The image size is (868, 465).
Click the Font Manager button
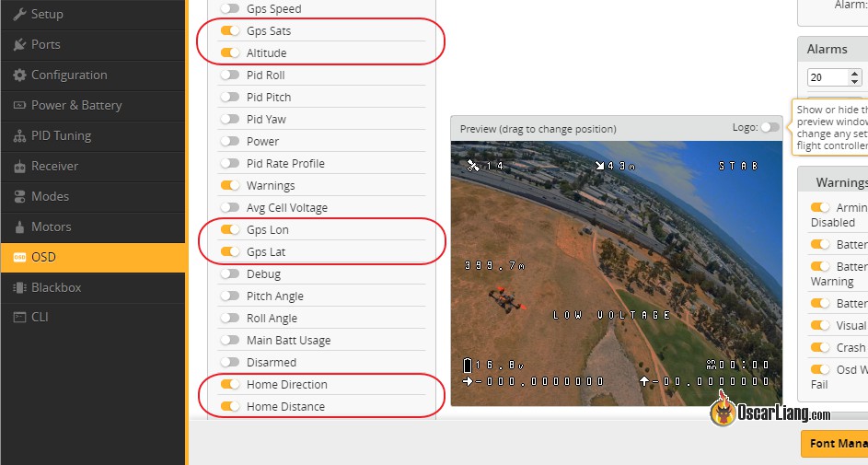(834, 443)
